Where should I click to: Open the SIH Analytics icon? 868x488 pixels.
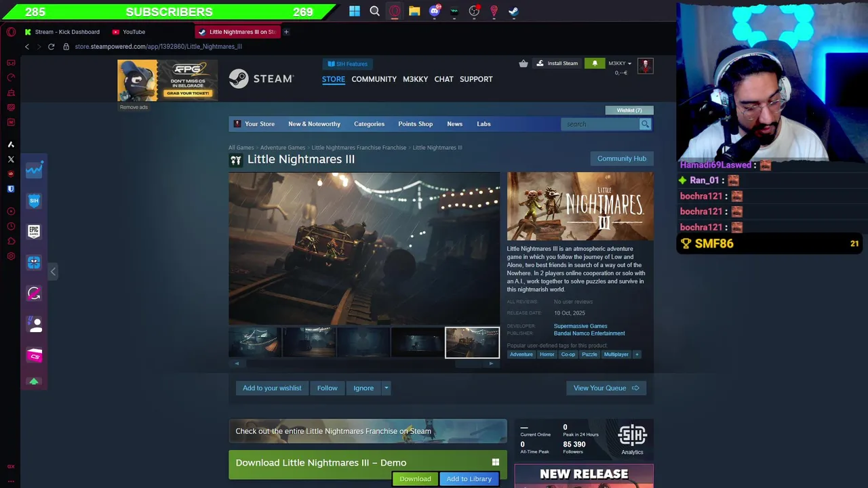[x=632, y=440]
